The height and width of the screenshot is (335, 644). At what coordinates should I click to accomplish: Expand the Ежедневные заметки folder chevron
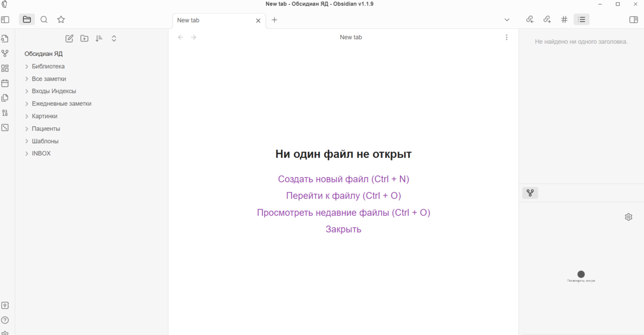point(27,104)
